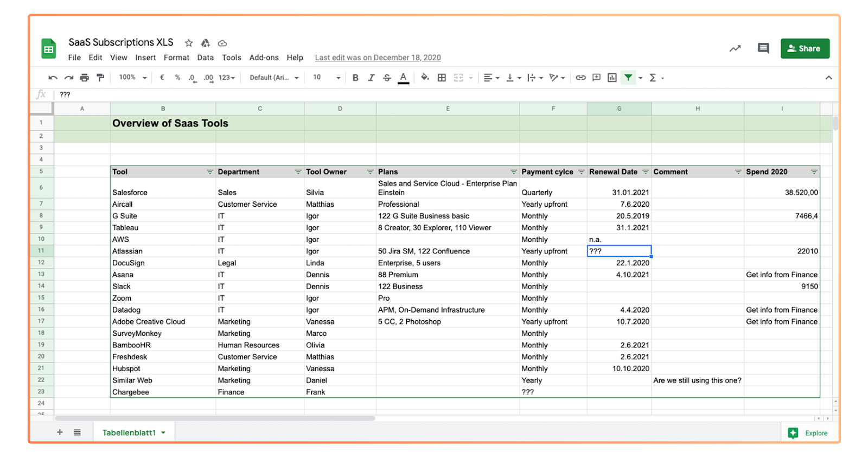The height and width of the screenshot is (458, 868).
Task: Open the insert chart icon
Action: tap(612, 78)
